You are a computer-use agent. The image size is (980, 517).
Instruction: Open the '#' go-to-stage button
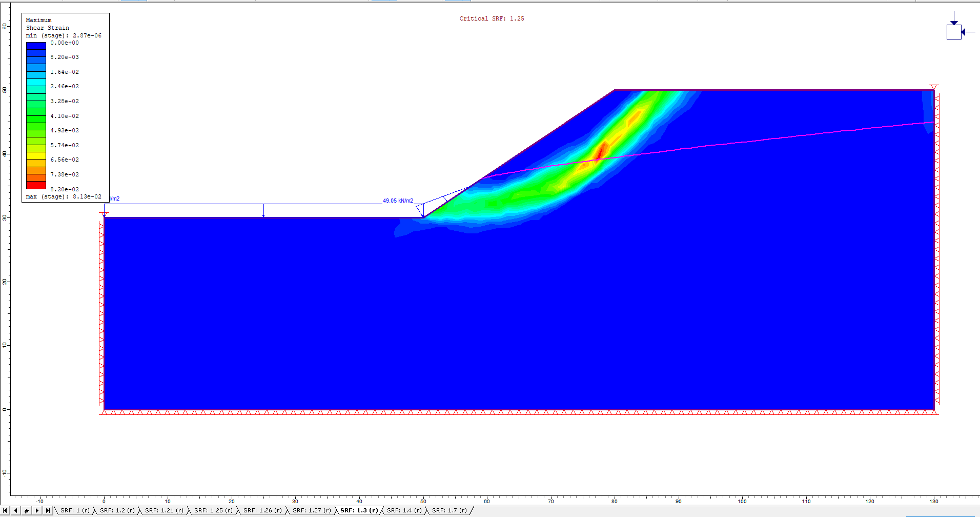coord(26,510)
